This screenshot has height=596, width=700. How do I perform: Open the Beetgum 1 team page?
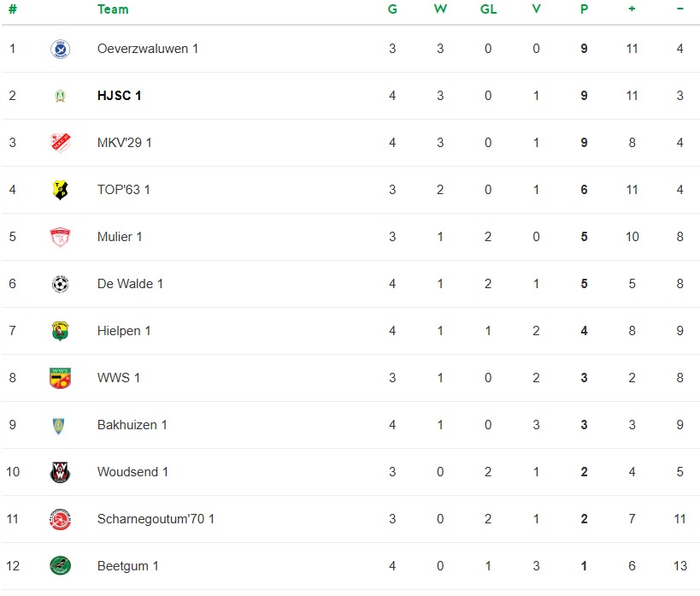[x=128, y=566]
